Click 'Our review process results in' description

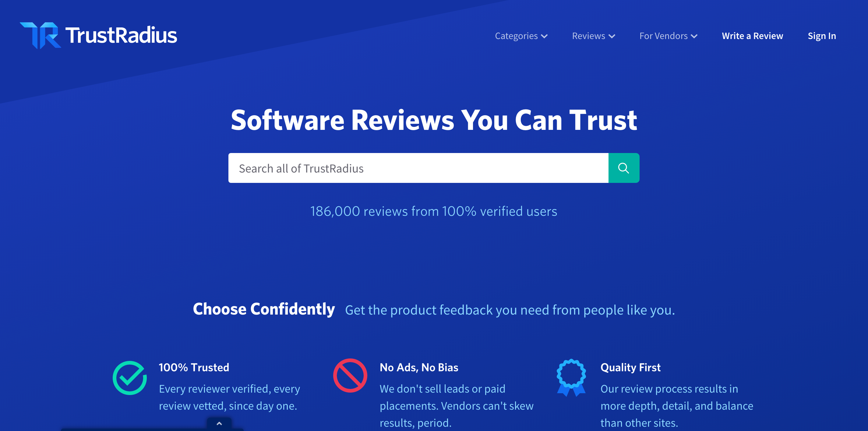coord(677,406)
